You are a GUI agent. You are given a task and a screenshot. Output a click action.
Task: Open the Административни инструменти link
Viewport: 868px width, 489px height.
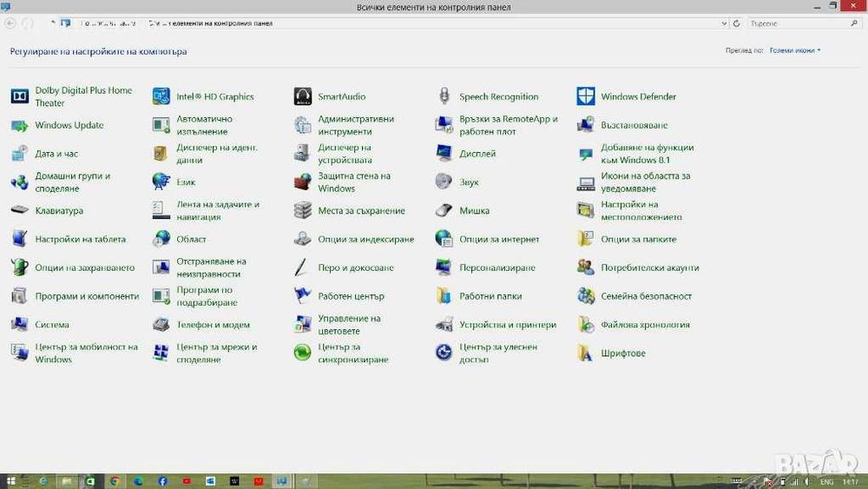356,125
